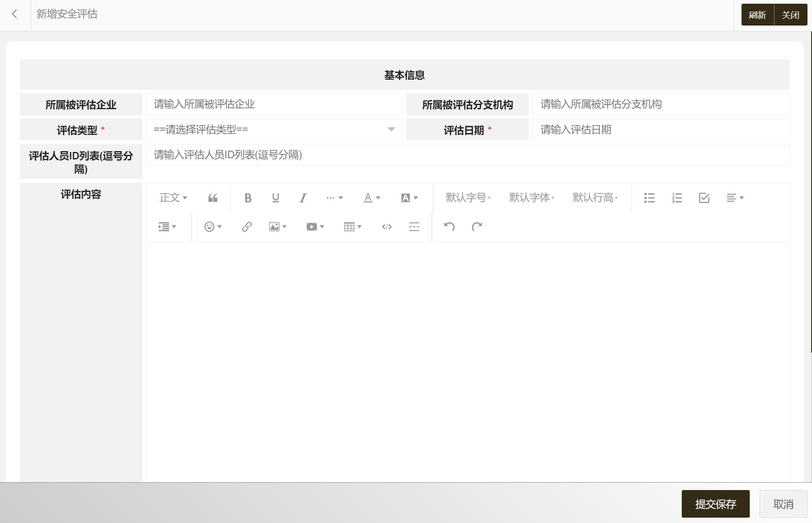Insert hyperlink using link icon
Image resolution: width=812 pixels, height=523 pixels.
pos(246,226)
